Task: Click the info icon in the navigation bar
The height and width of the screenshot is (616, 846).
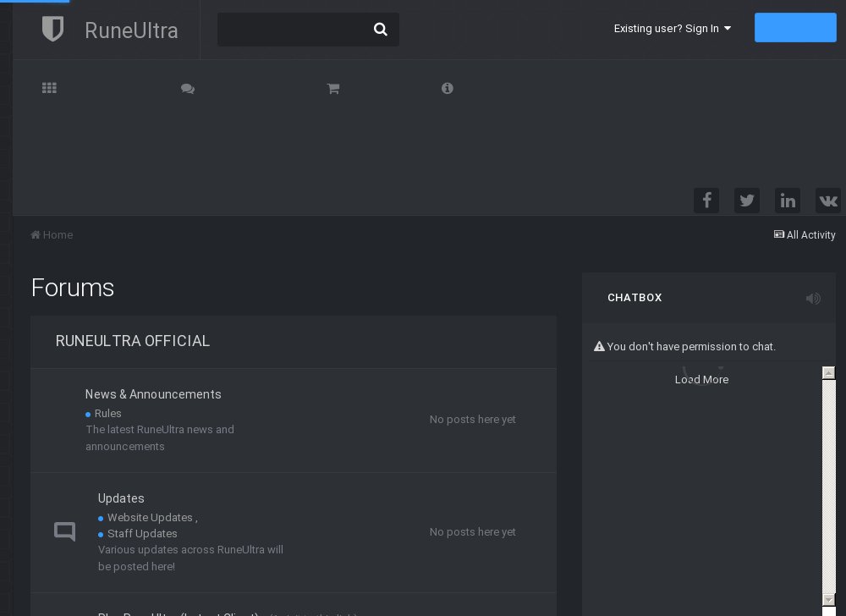Action: coord(448,88)
